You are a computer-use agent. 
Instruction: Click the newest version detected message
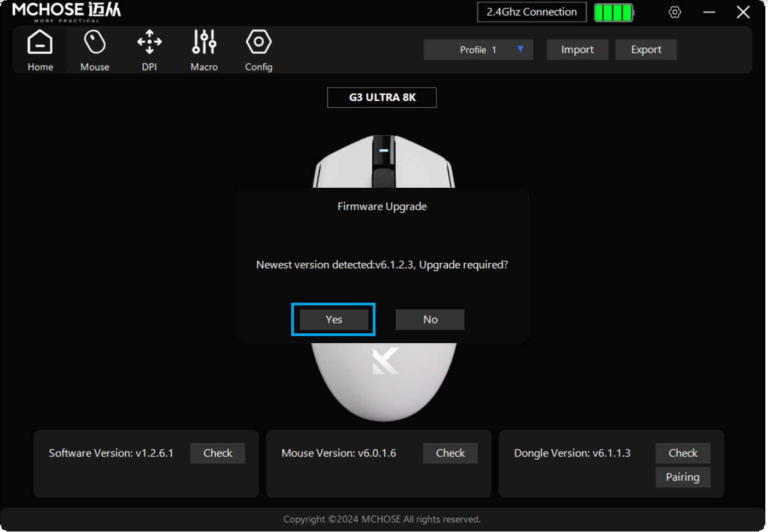click(382, 265)
